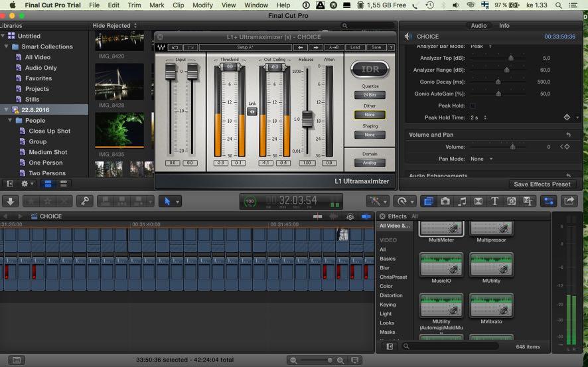Click the Waves logo in plugin toolbar

coord(161,48)
